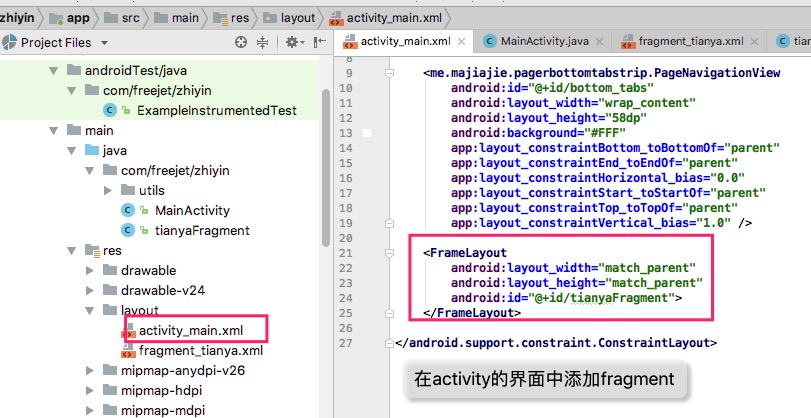811x418 pixels.
Task: Select ExampleInstrumentedTest class in tree
Action: pos(217,110)
